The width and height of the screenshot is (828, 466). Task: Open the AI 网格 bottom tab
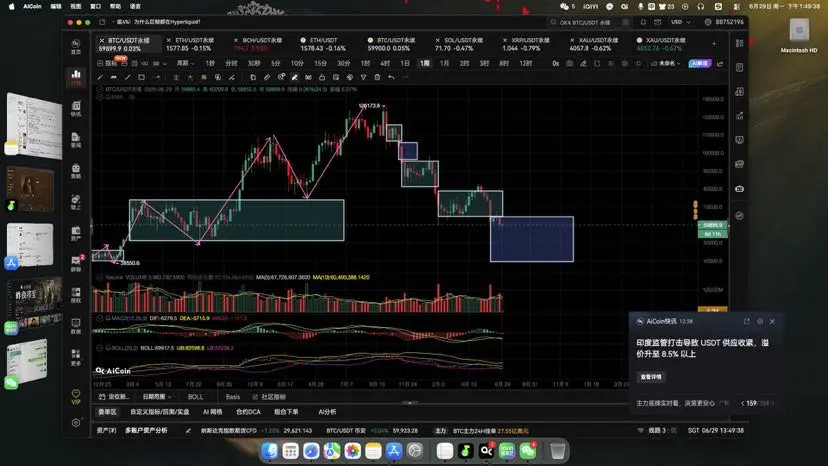click(x=212, y=412)
